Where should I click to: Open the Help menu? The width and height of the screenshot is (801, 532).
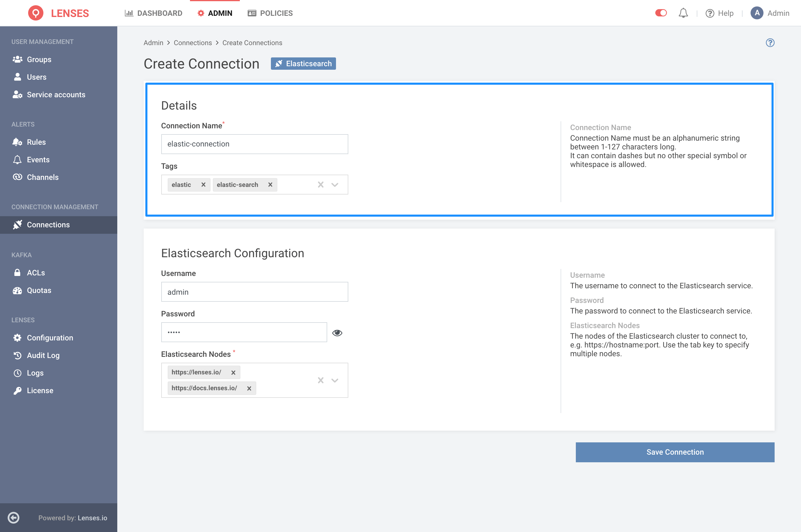[719, 13]
